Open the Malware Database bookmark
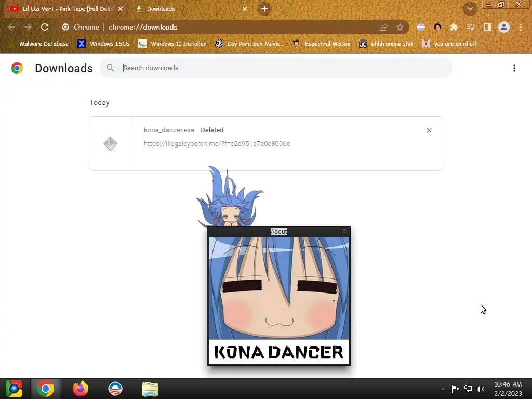This screenshot has height=399, width=532. [x=39, y=44]
